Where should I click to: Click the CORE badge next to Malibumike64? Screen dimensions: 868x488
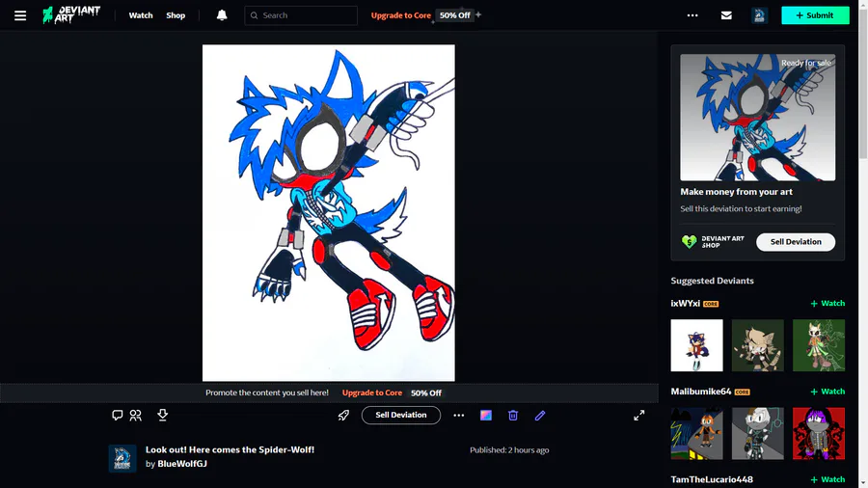743,392
